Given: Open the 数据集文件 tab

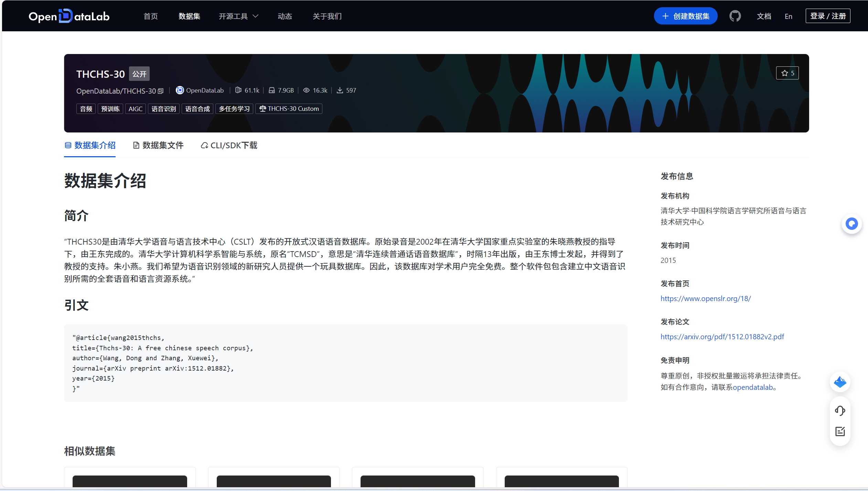Looking at the screenshot, I should click(158, 145).
